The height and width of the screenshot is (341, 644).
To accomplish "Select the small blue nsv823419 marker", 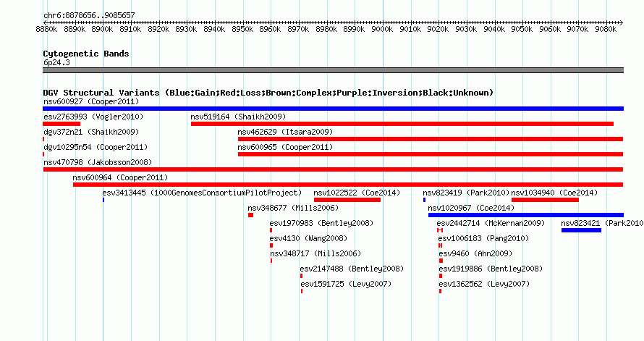I will coord(424,200).
